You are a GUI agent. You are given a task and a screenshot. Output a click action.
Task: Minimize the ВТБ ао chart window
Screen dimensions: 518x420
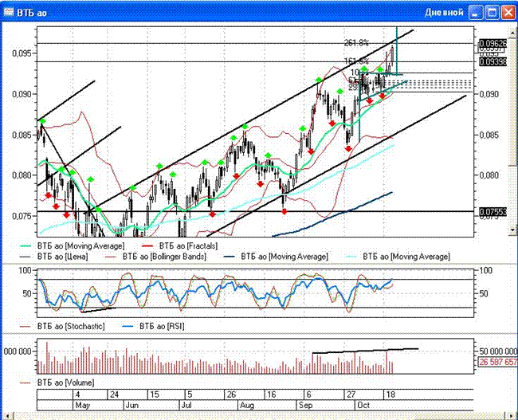tap(476, 13)
